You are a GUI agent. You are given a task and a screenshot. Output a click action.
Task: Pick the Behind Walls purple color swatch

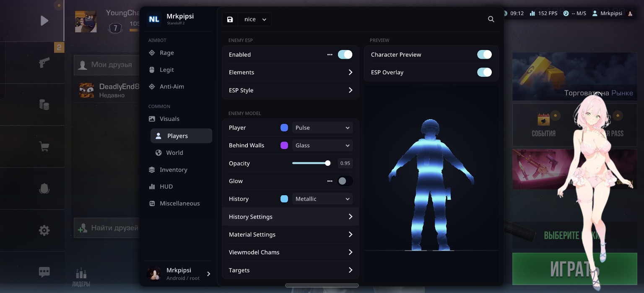coord(284,145)
